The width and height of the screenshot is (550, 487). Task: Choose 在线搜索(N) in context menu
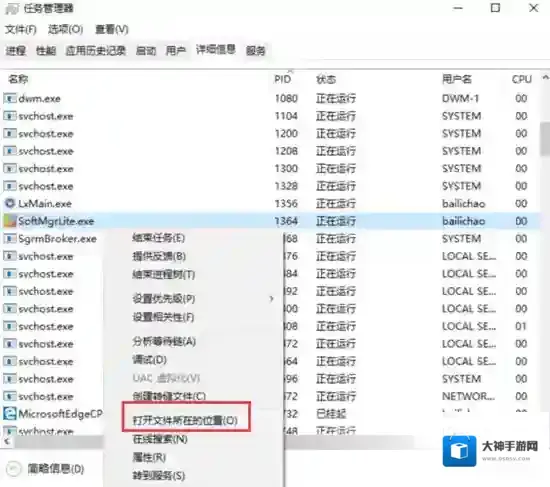(160, 439)
